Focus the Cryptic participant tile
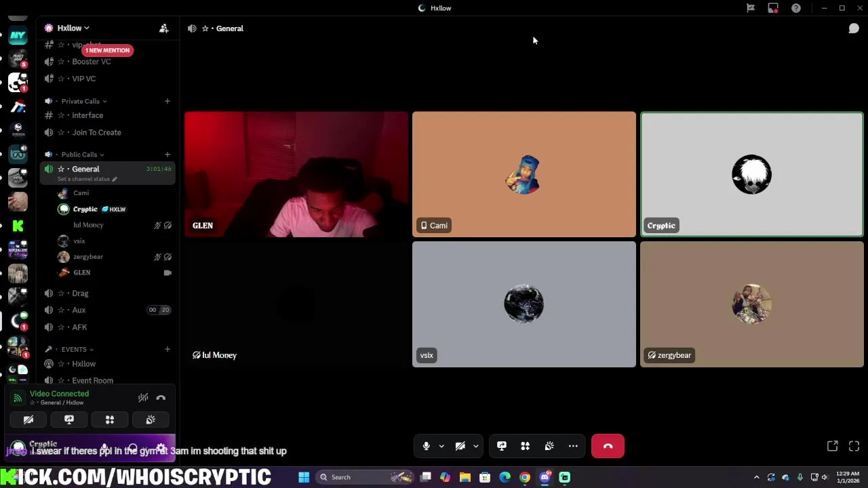Image resolution: width=868 pixels, height=488 pixels. pyautogui.click(x=752, y=174)
